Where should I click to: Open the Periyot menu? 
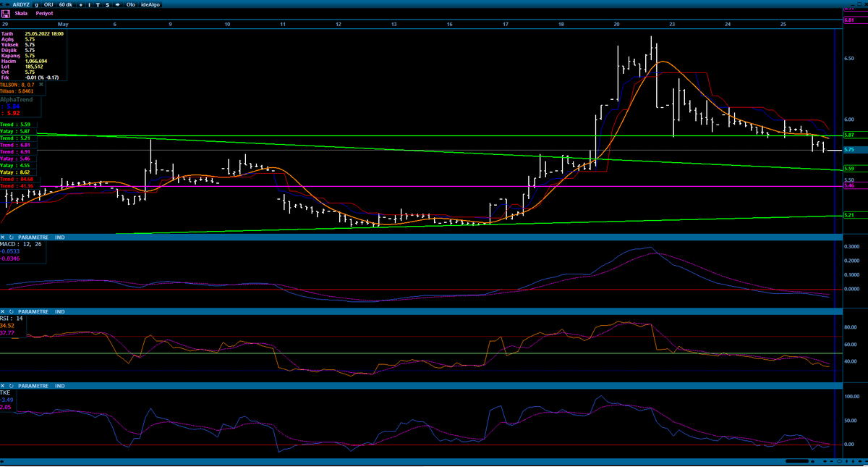[x=44, y=14]
